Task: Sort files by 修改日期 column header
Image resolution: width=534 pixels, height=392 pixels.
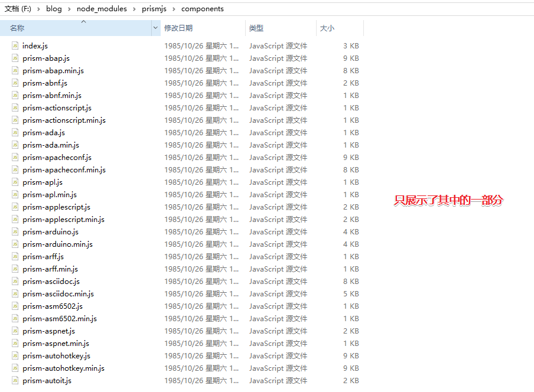Action: 203,28
